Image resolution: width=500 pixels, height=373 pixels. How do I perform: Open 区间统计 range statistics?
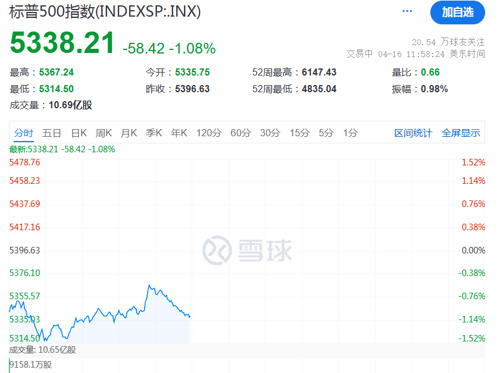coord(413,133)
